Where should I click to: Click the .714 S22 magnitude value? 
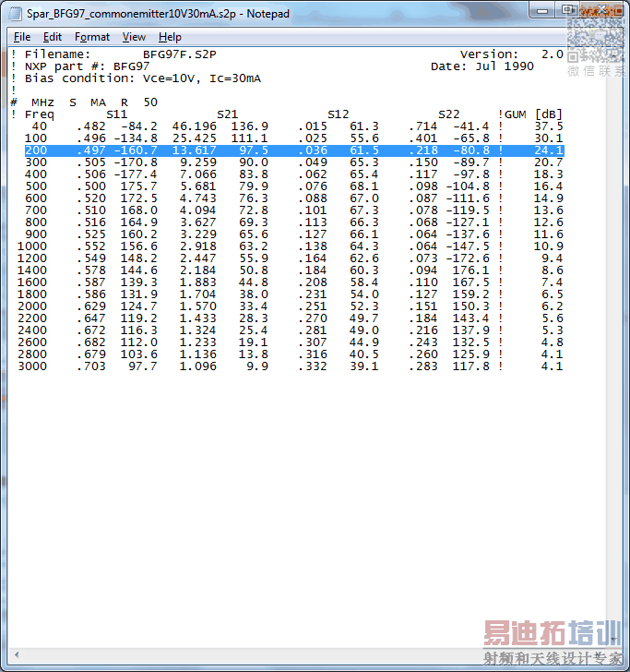tap(423, 126)
